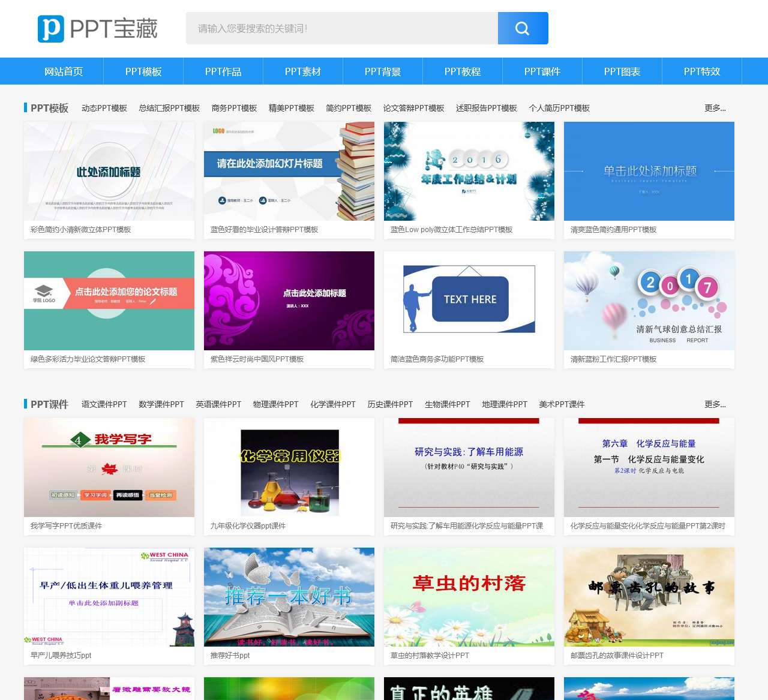The height and width of the screenshot is (700, 768).
Task: Open the 语文课件PPT category link
Action: (x=104, y=404)
